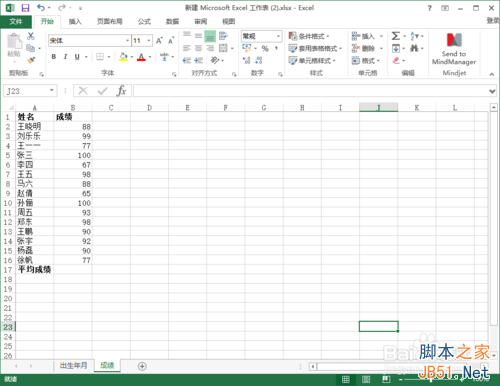Increase font size with the large A

159,41
